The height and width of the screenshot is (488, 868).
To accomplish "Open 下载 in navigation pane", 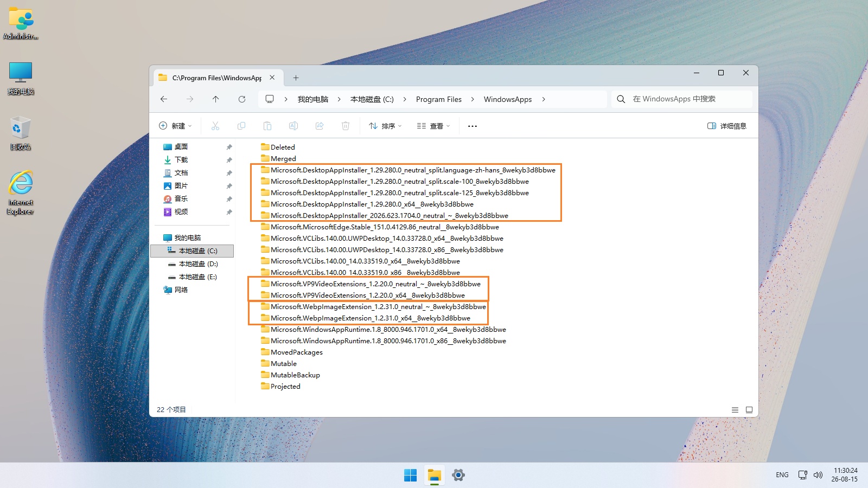I will click(181, 160).
